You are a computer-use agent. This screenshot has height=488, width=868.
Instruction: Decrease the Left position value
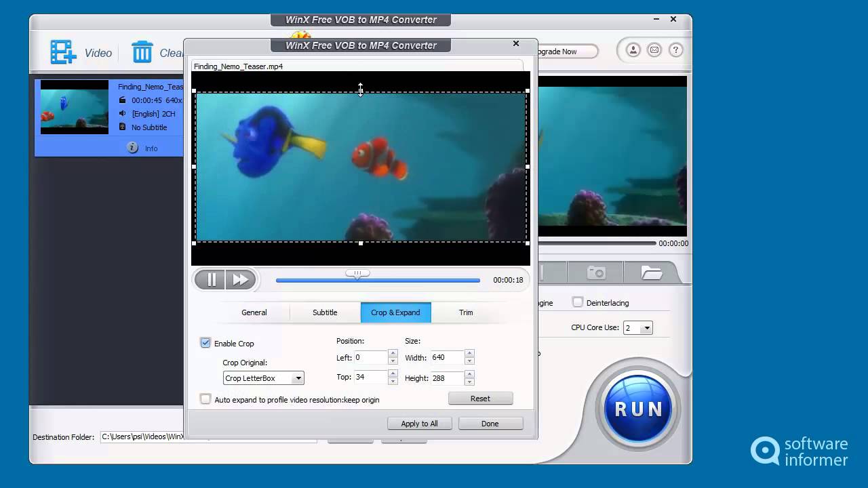tap(393, 361)
